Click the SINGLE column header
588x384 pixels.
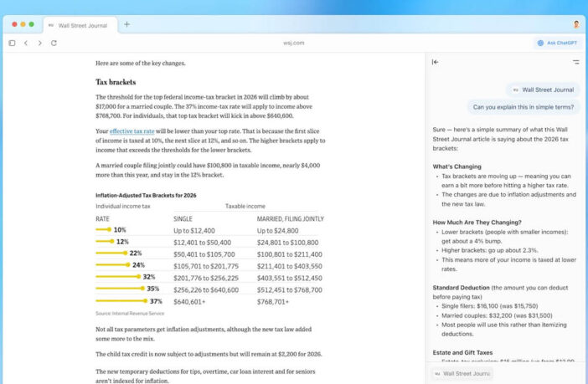coord(183,219)
